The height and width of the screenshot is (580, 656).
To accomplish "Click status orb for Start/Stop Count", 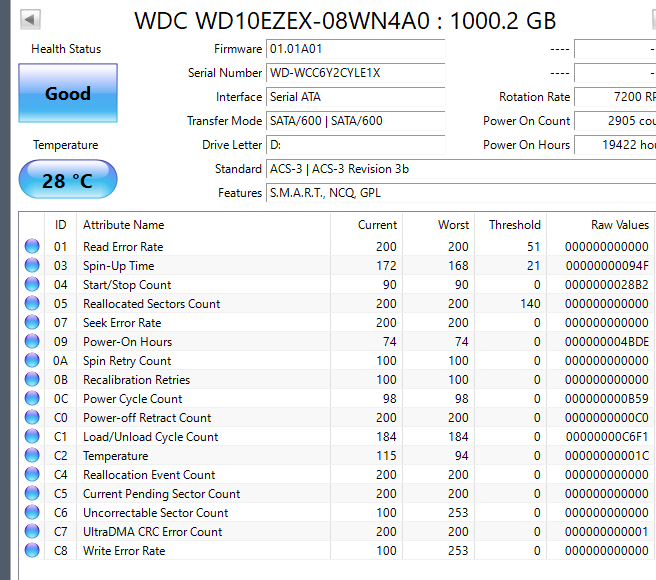I will [32, 284].
